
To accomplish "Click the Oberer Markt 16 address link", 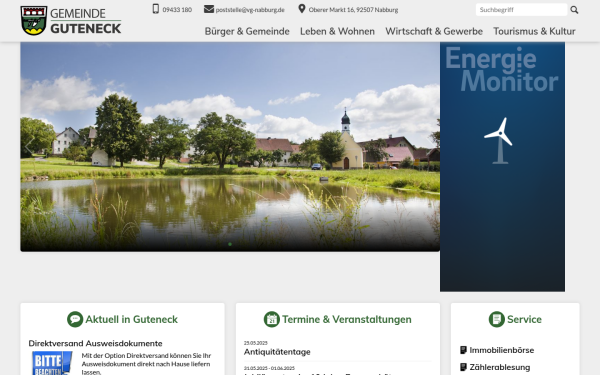I will click(353, 10).
